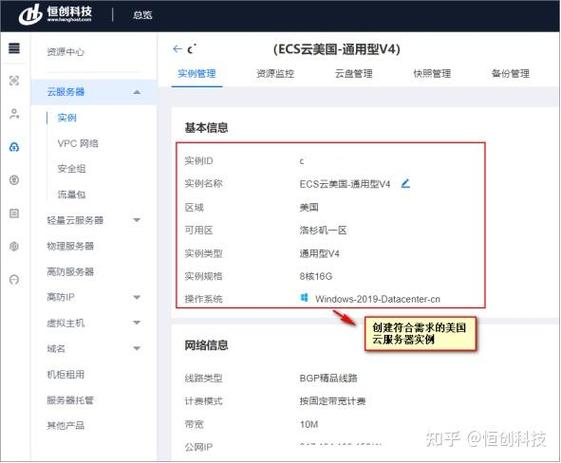This screenshot has height=463, width=561.
Task: Click the 网络信息 section heading
Action: 206,345
